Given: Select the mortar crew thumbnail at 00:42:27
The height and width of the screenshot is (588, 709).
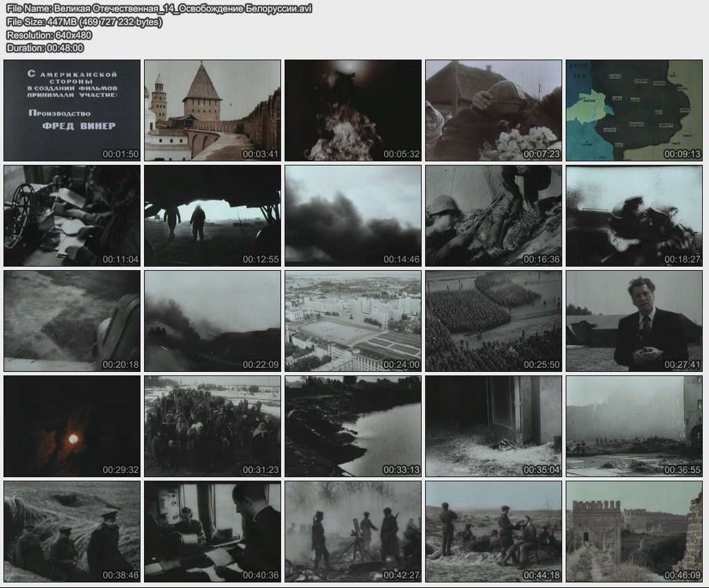Looking at the screenshot, I should tap(353, 531).
